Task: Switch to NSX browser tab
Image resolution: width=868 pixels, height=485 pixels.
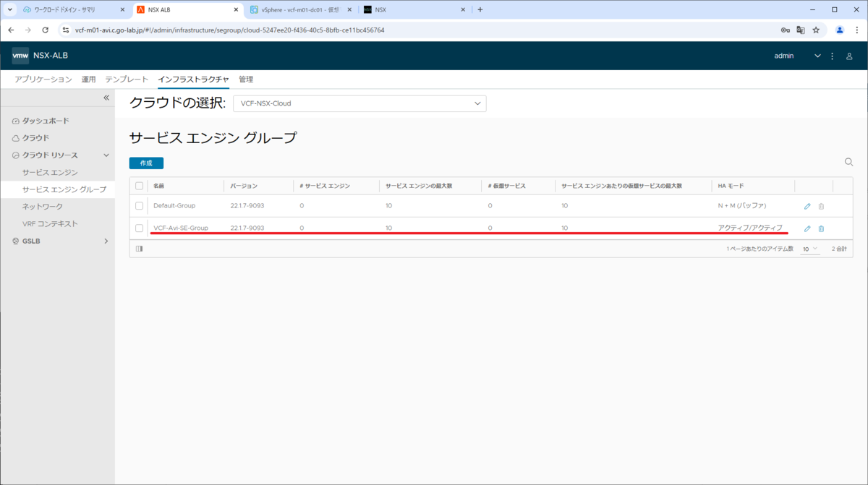Action: [x=414, y=10]
